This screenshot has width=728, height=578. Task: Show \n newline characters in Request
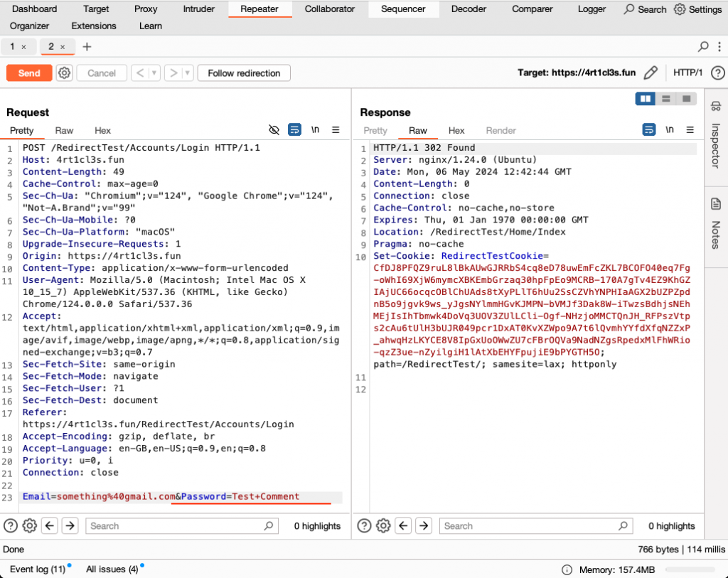coord(315,130)
